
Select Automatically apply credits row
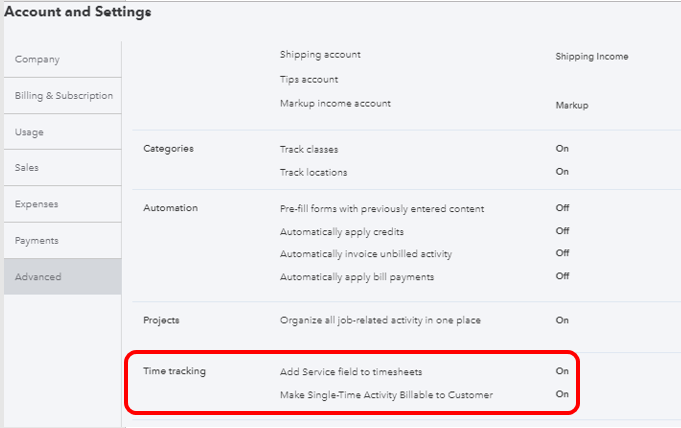341,231
